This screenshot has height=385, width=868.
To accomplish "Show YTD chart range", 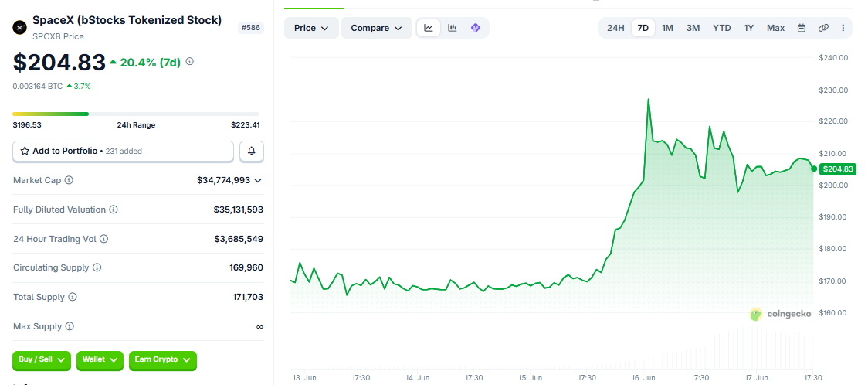I will 722,28.
